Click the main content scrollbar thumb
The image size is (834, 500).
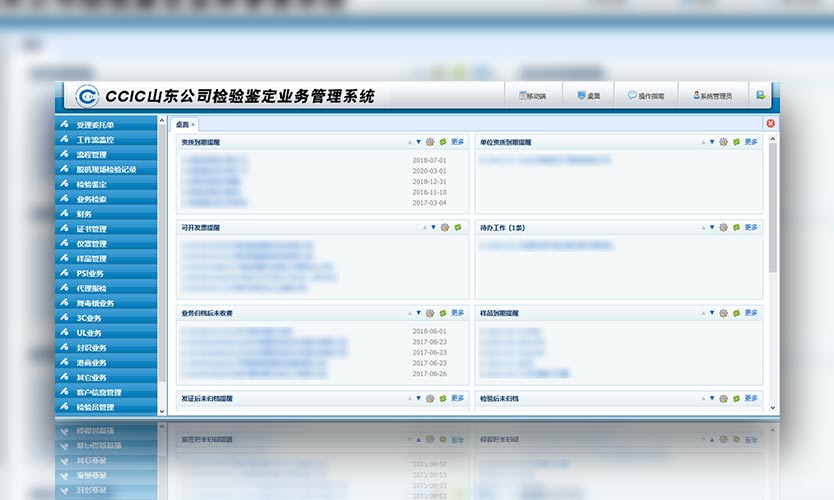772,208
